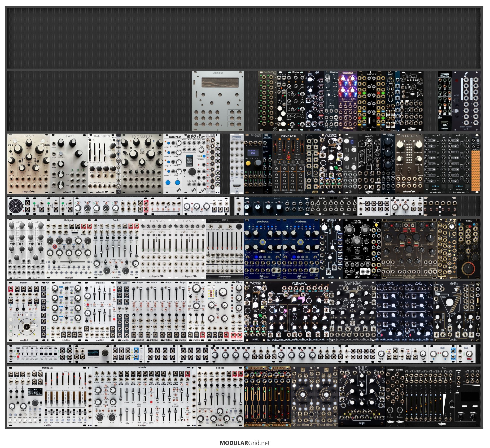Image resolution: width=490 pixels, height=448 pixels.
Task: Select the VHIKK X module
Action: 409,249
